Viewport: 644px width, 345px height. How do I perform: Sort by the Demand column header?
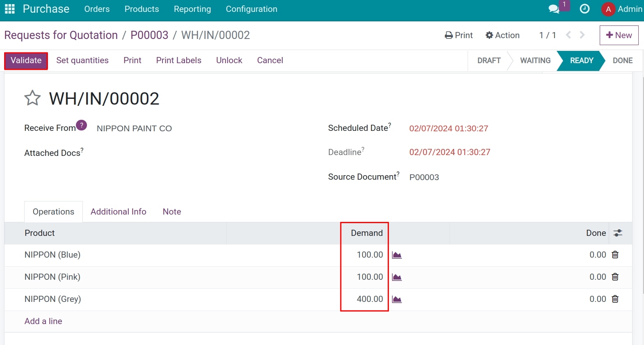[x=367, y=233]
